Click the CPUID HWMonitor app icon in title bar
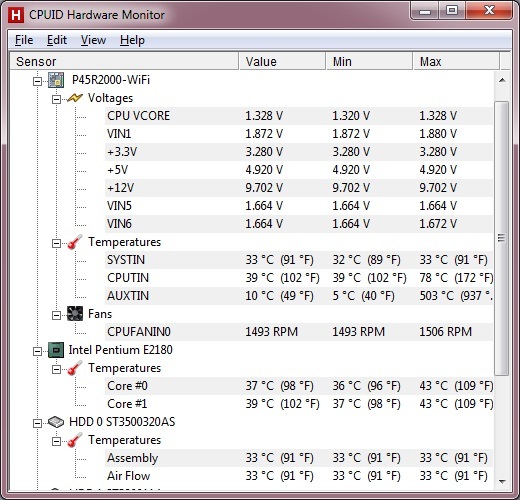This screenshot has width=520, height=500. click(16, 15)
